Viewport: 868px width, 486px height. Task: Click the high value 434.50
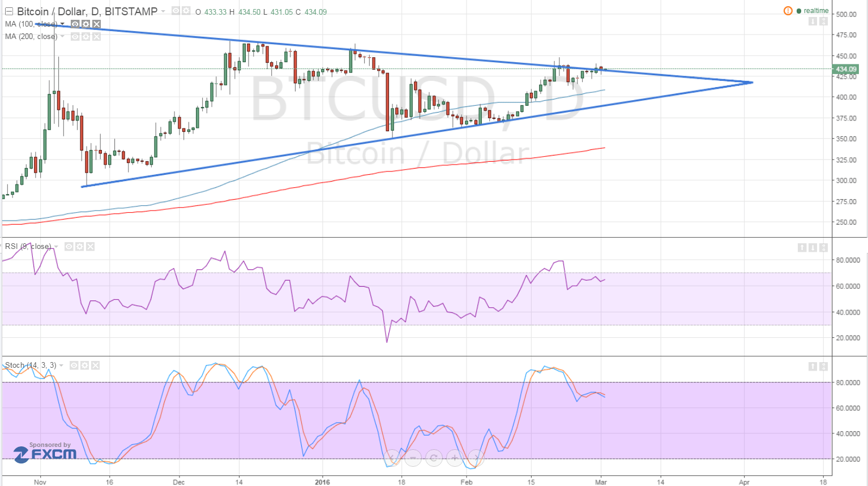[249, 12]
